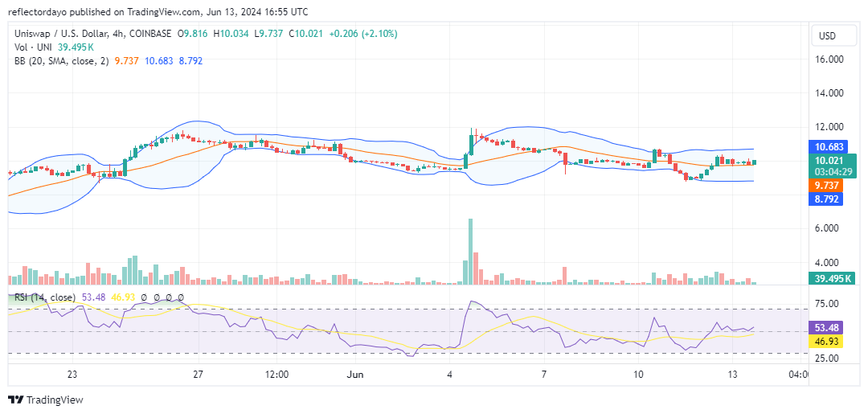Click the 4 date on time axis
The image size is (868, 414).
[x=450, y=374]
